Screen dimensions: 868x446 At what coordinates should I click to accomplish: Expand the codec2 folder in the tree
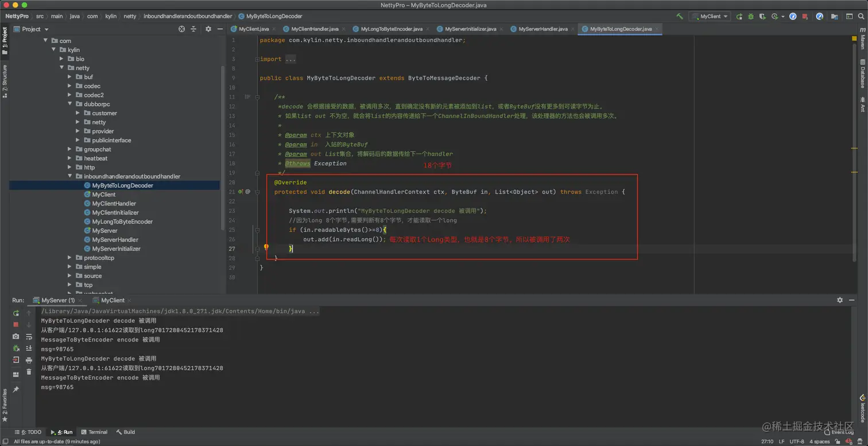pyautogui.click(x=70, y=95)
